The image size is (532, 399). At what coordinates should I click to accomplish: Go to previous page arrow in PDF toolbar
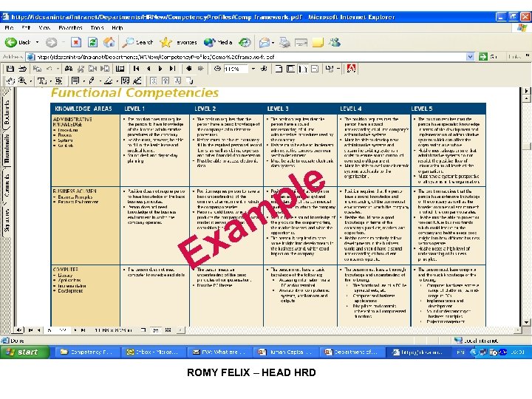[x=149, y=69]
